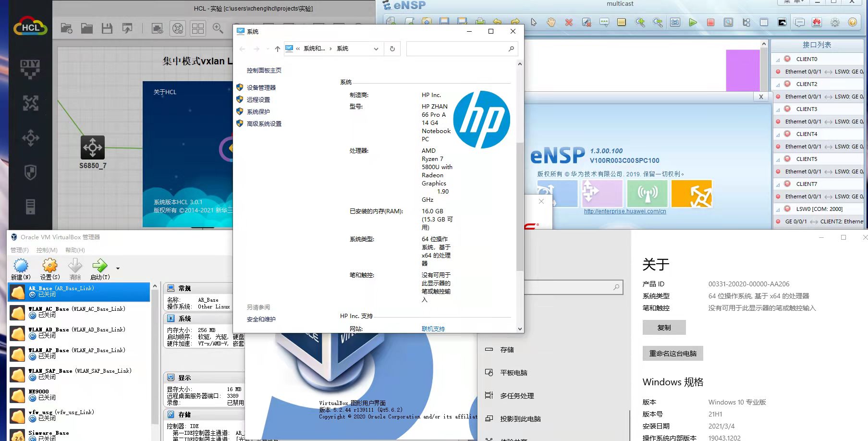This screenshot has height=441, width=868.
Task: Select vfw_usg virtual machine
Action: pyautogui.click(x=79, y=416)
